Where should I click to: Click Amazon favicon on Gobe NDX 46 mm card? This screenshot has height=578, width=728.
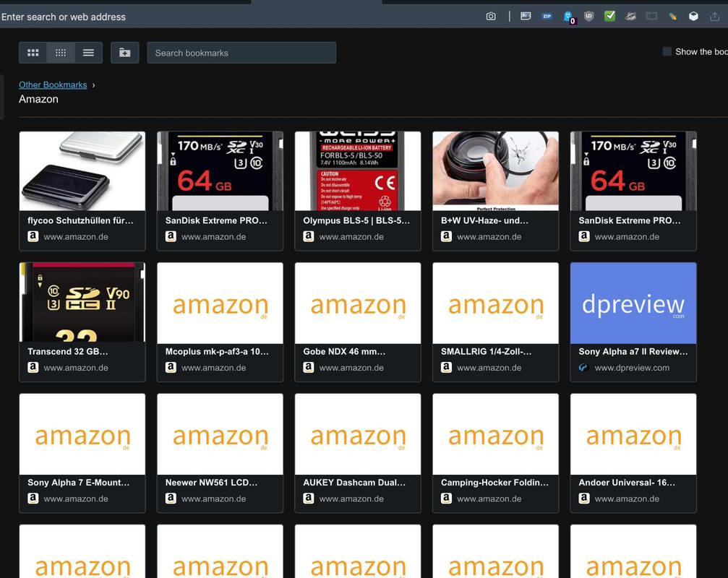click(308, 368)
